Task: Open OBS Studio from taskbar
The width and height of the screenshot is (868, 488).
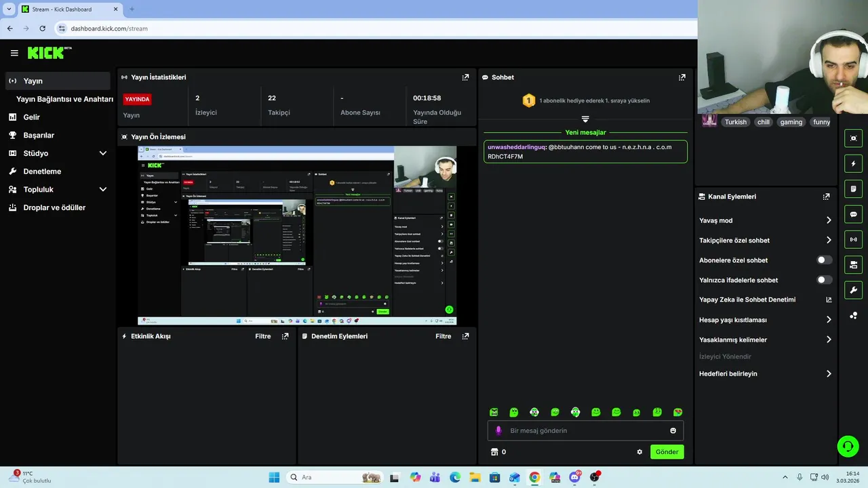Action: [595, 477]
